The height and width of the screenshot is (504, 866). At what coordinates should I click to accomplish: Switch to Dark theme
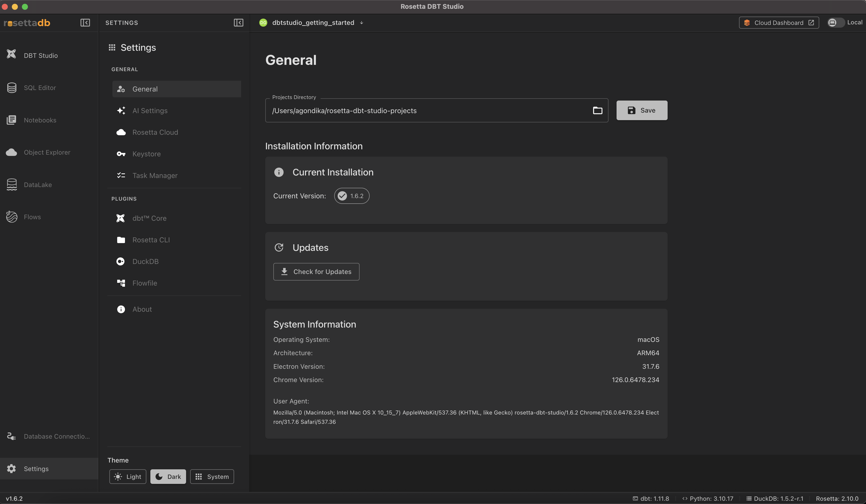tap(168, 477)
